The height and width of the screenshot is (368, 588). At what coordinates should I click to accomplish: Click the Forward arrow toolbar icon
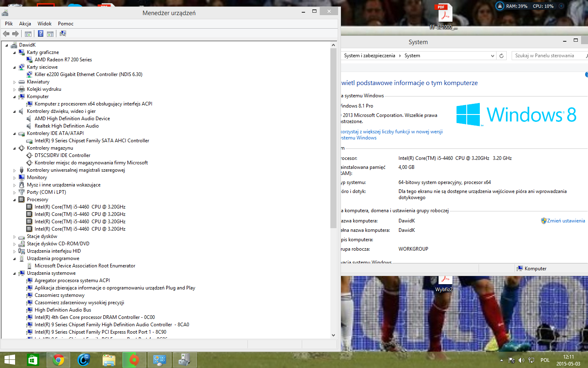click(x=16, y=34)
